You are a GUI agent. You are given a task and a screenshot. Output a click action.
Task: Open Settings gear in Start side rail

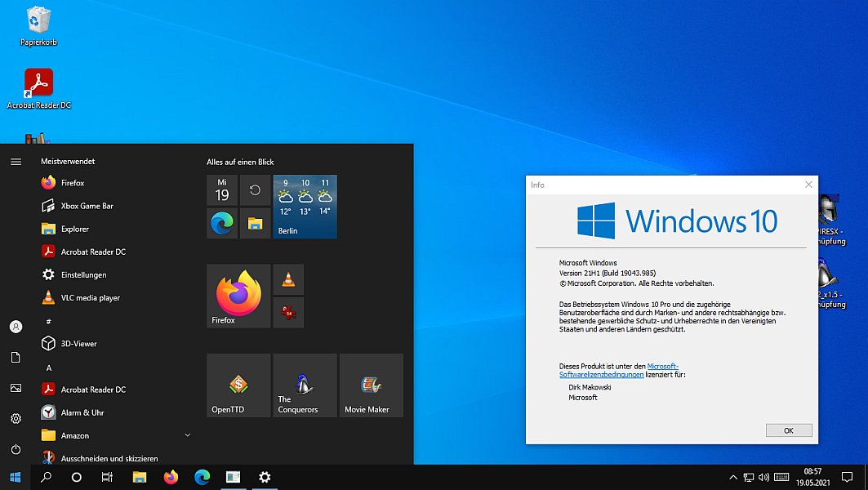click(x=16, y=419)
